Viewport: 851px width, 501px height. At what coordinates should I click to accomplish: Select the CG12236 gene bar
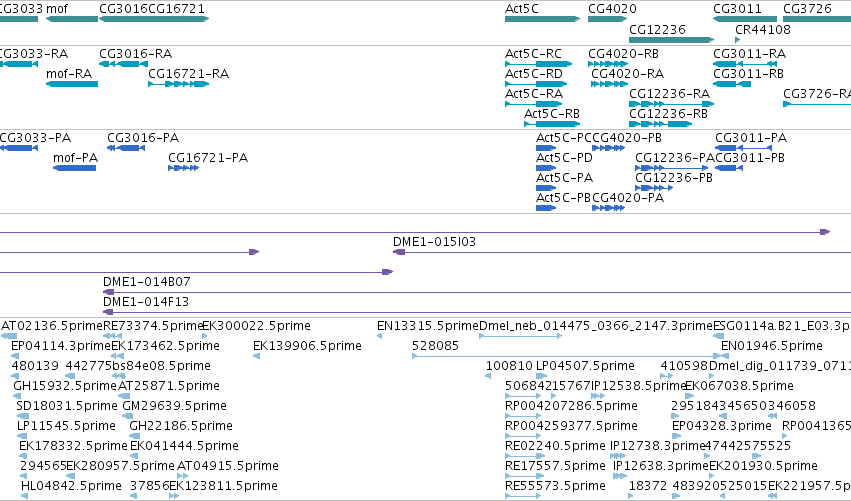click(x=671, y=40)
